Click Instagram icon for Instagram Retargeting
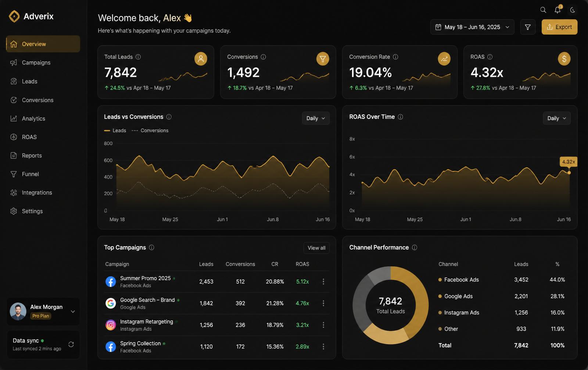The width and height of the screenshot is (588, 370). point(111,325)
